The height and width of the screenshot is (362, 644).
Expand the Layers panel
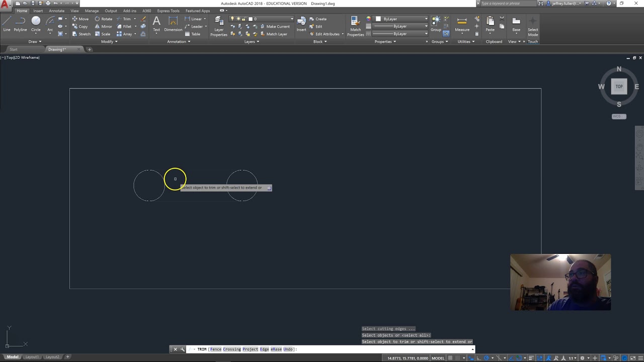click(x=252, y=42)
